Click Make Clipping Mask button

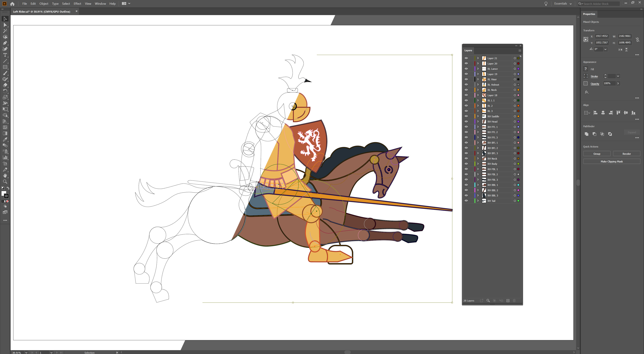[611, 161]
